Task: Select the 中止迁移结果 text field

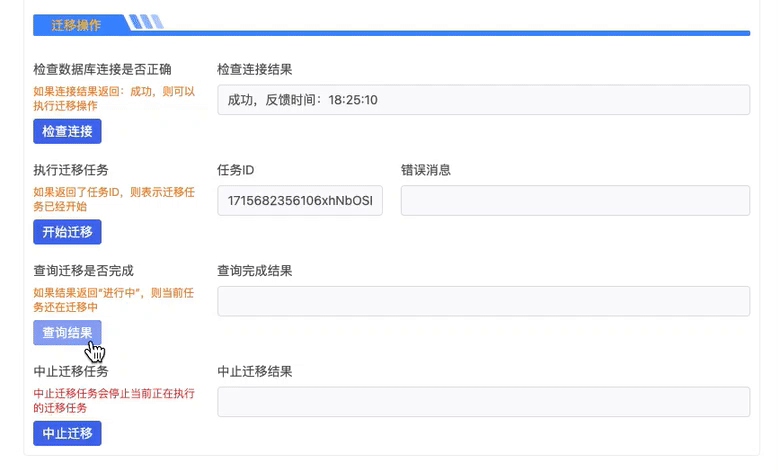Action: (483, 402)
